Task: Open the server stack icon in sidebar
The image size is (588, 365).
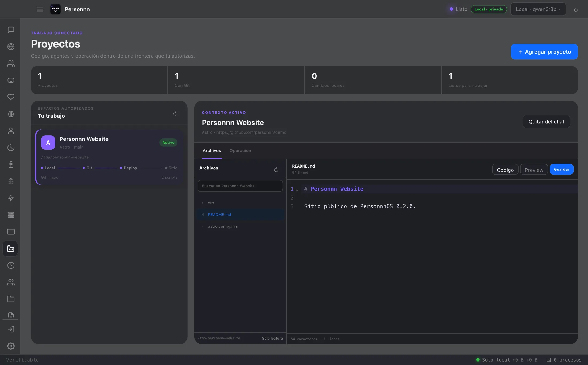Action: (x=11, y=215)
